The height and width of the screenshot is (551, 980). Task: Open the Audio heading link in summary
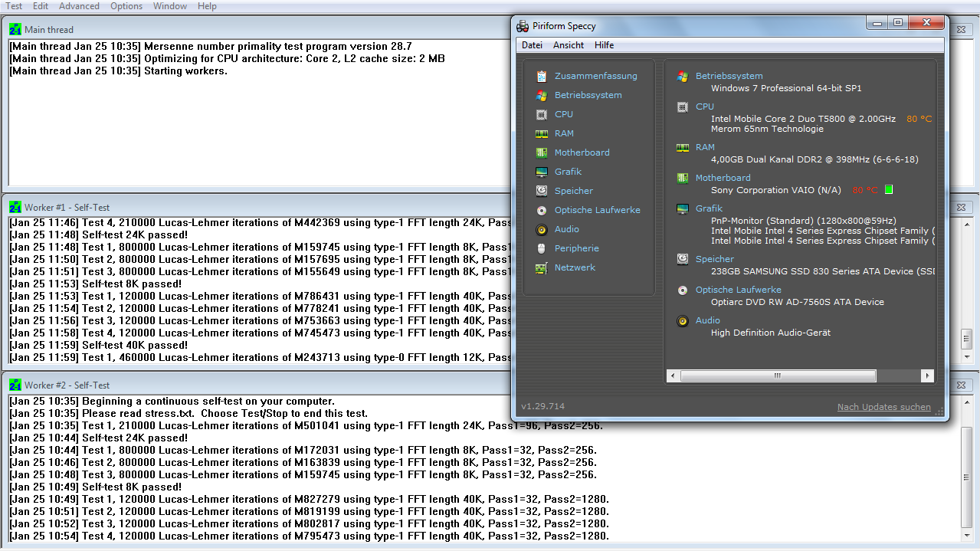click(707, 320)
